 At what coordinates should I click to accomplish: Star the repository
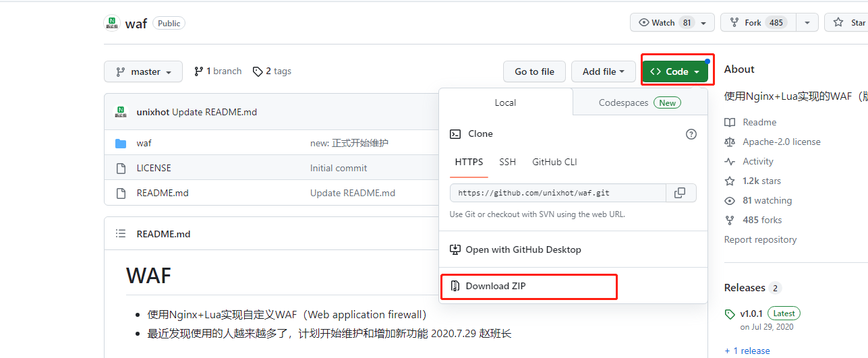[846, 22]
